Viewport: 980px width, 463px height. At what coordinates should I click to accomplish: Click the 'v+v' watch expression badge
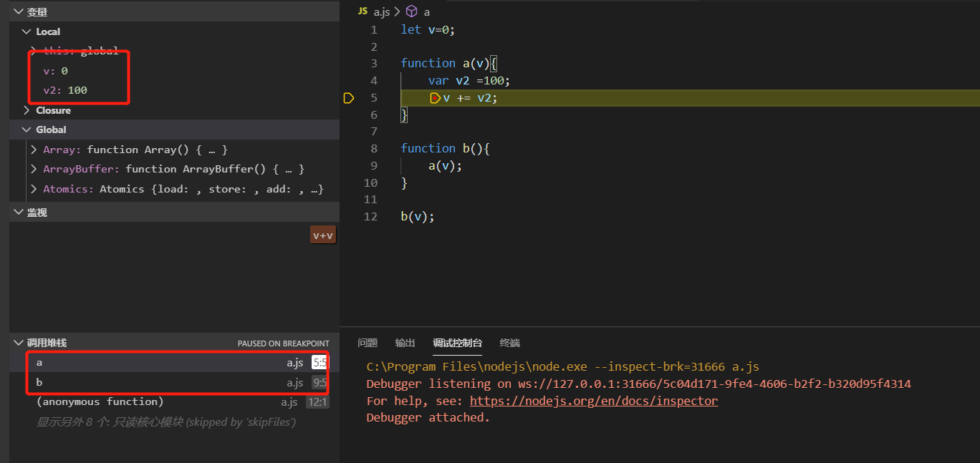pyautogui.click(x=322, y=234)
